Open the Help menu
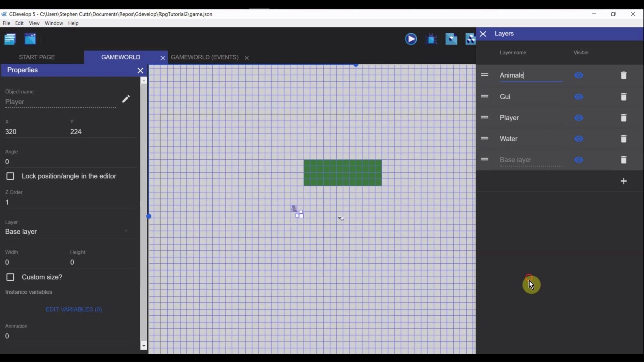The height and width of the screenshot is (362, 644). [73, 23]
